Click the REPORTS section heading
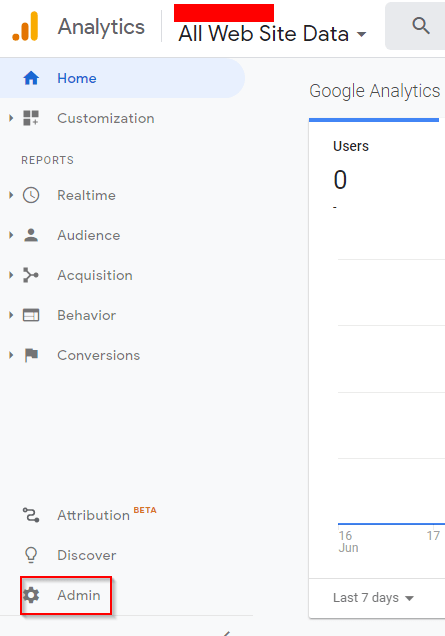 point(47,160)
